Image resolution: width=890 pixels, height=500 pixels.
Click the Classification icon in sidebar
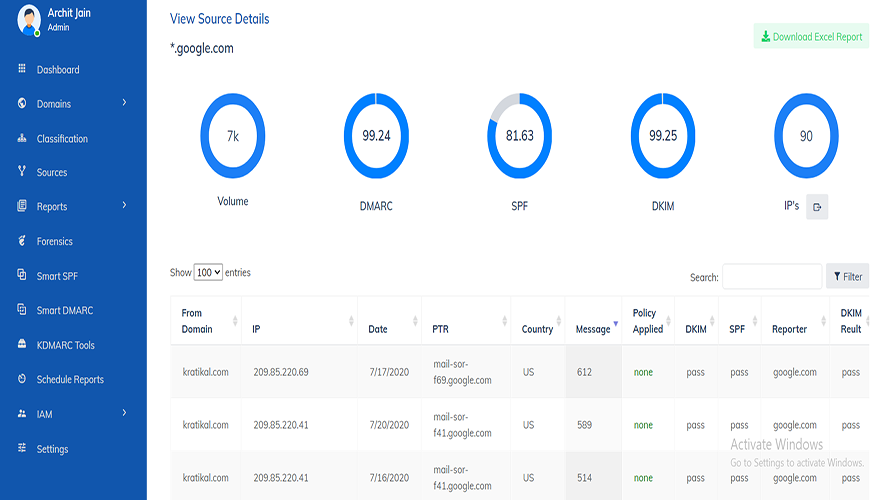(22, 138)
